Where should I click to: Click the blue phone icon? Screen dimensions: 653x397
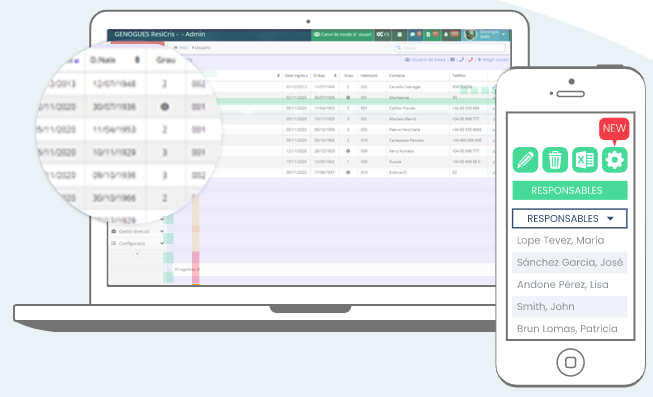(461, 60)
